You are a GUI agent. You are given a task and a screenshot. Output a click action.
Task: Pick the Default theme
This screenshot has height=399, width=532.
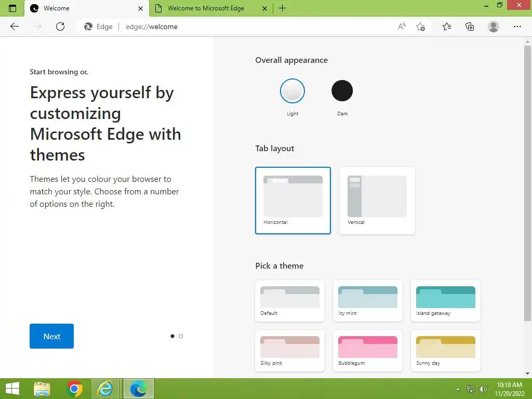(290, 301)
